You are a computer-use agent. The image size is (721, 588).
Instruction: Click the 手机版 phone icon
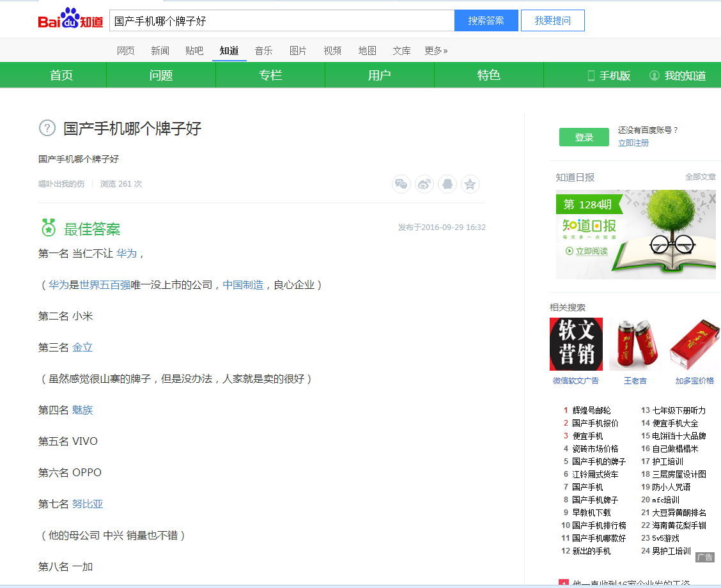591,76
